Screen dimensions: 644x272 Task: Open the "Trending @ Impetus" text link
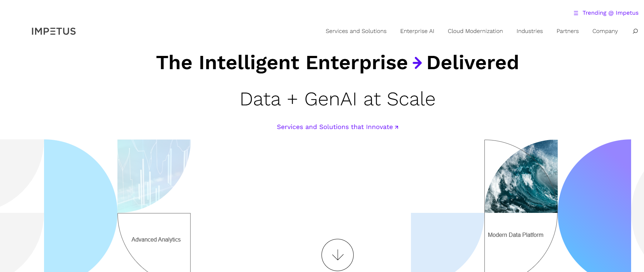point(610,13)
